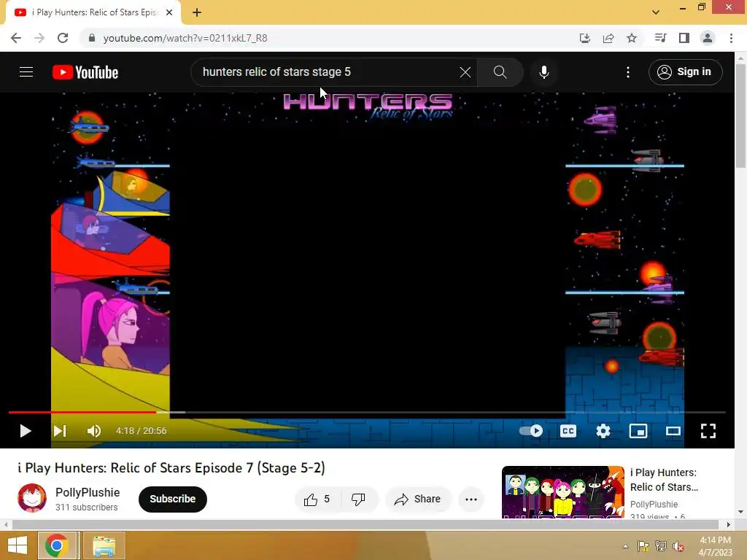
Task: Show hidden system tray icons
Action: (625, 546)
